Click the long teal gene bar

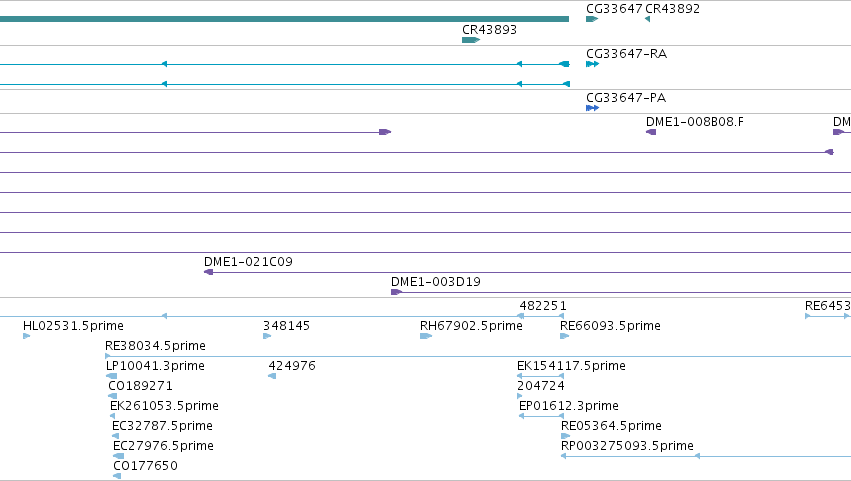coord(284,19)
